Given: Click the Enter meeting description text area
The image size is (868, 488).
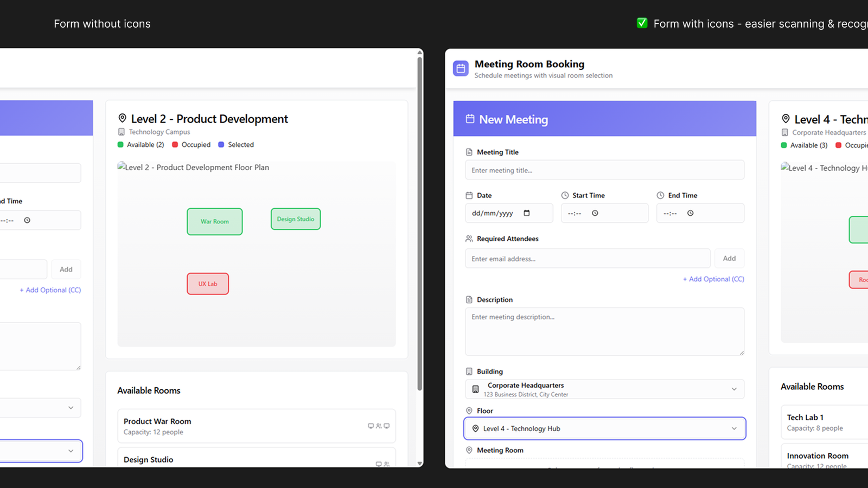Looking at the screenshot, I should point(605,332).
